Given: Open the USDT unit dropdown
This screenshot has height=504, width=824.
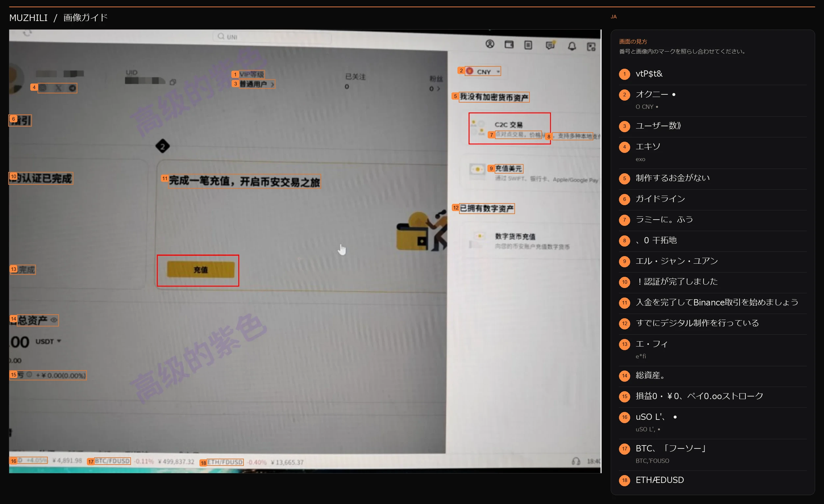Looking at the screenshot, I should click(x=48, y=341).
